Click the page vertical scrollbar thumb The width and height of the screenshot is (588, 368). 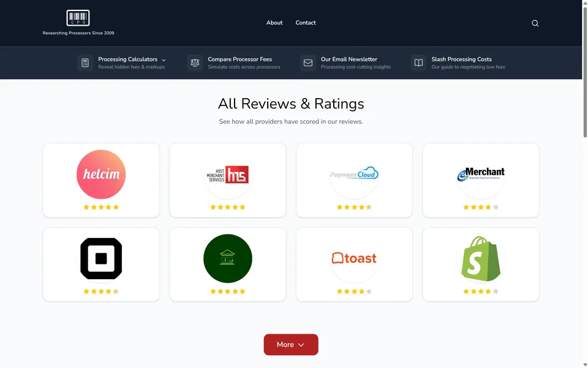584,71
